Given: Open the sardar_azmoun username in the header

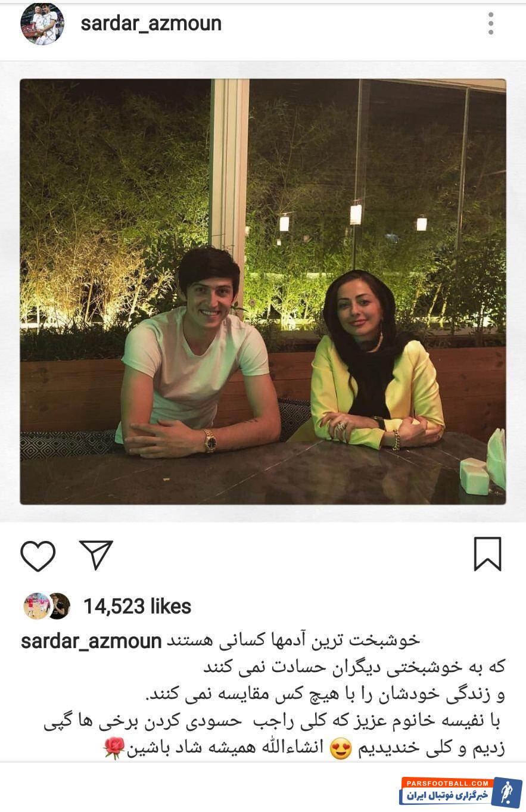Looking at the screenshot, I should coord(151,23).
